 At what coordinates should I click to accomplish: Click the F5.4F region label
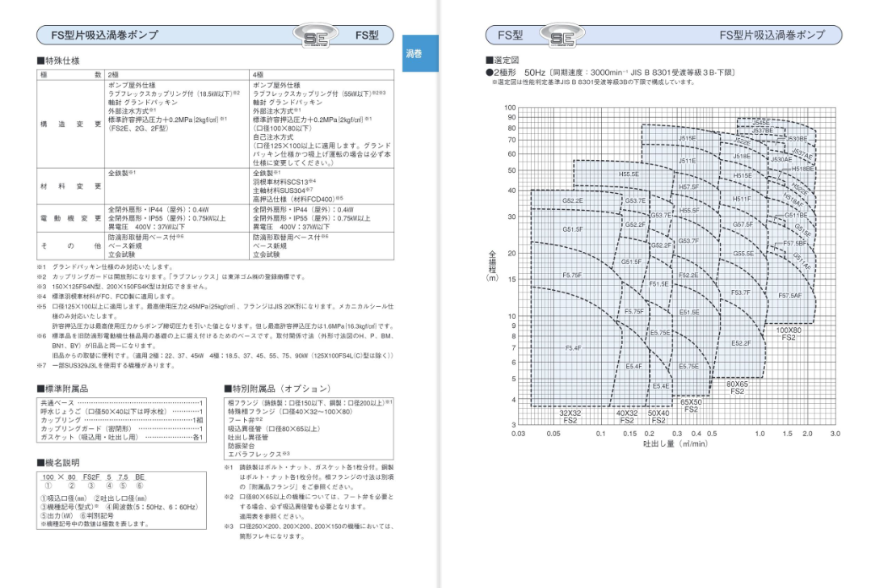tap(574, 347)
